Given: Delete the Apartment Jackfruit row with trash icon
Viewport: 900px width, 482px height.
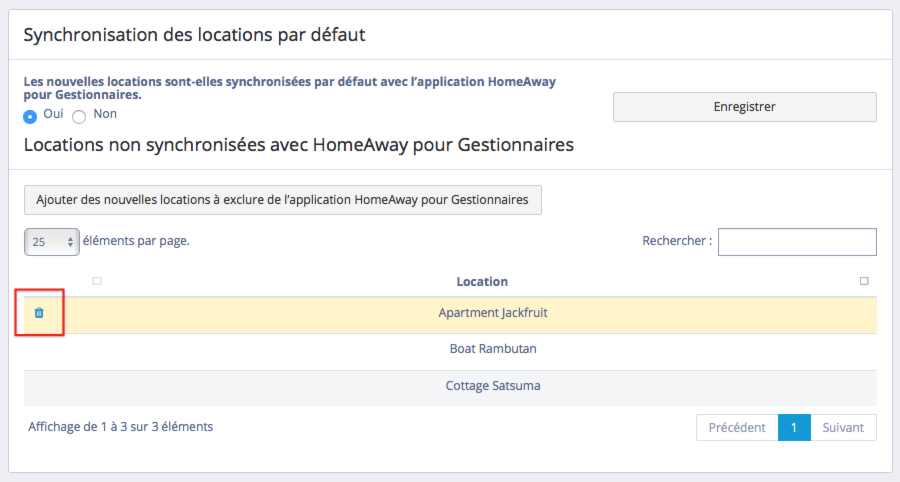Looking at the screenshot, I should 39,313.
